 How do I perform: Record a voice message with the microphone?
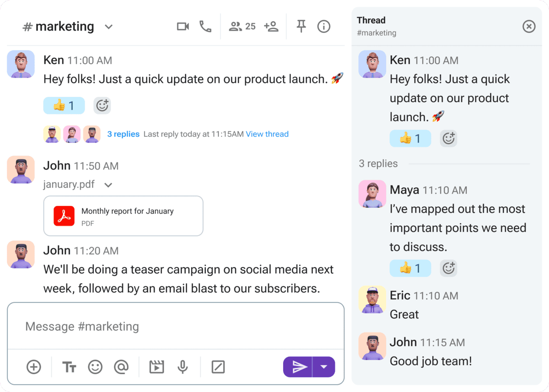click(x=183, y=366)
